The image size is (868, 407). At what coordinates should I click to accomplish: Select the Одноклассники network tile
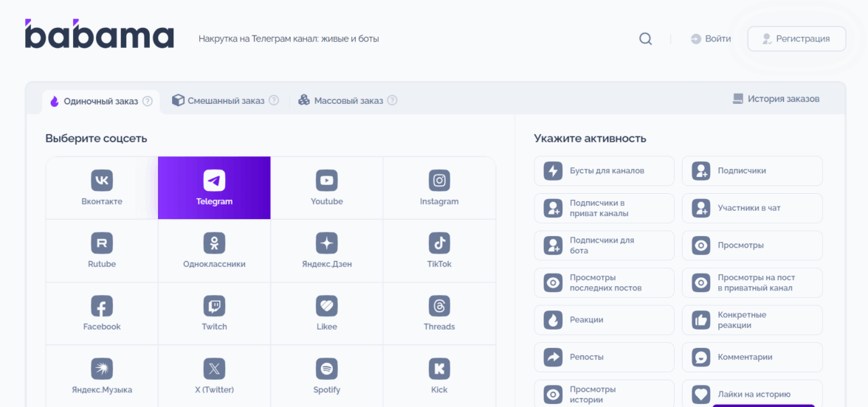tap(214, 251)
